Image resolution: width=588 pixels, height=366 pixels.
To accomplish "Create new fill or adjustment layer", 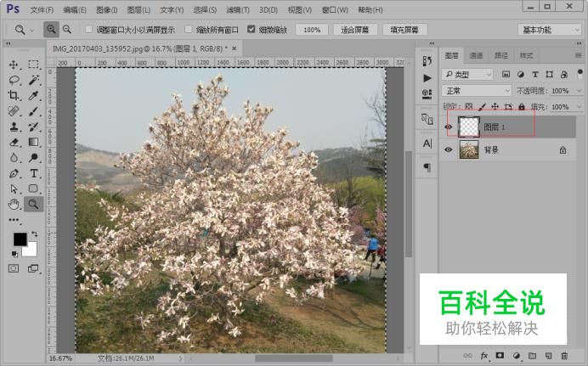I will 517,356.
